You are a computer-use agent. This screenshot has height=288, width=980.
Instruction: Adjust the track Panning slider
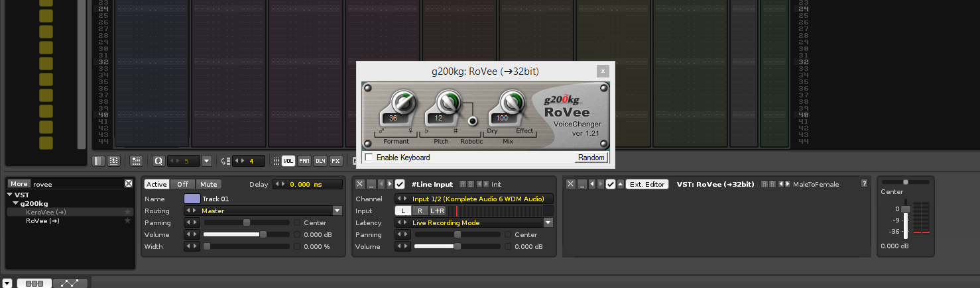247,222
